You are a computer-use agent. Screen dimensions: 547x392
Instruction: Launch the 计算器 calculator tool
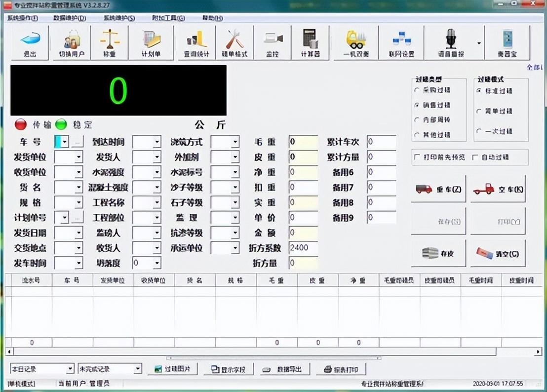pyautogui.click(x=310, y=42)
